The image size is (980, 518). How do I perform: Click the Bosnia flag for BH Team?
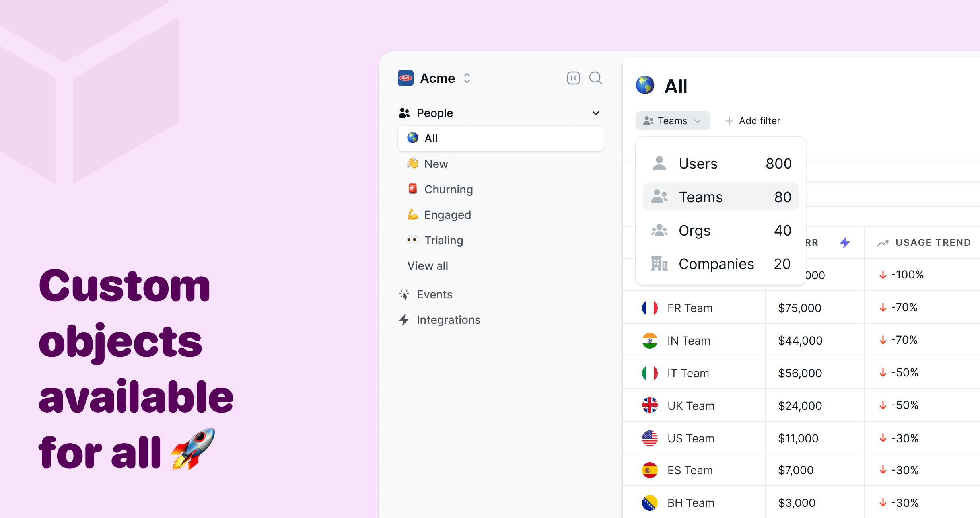649,503
